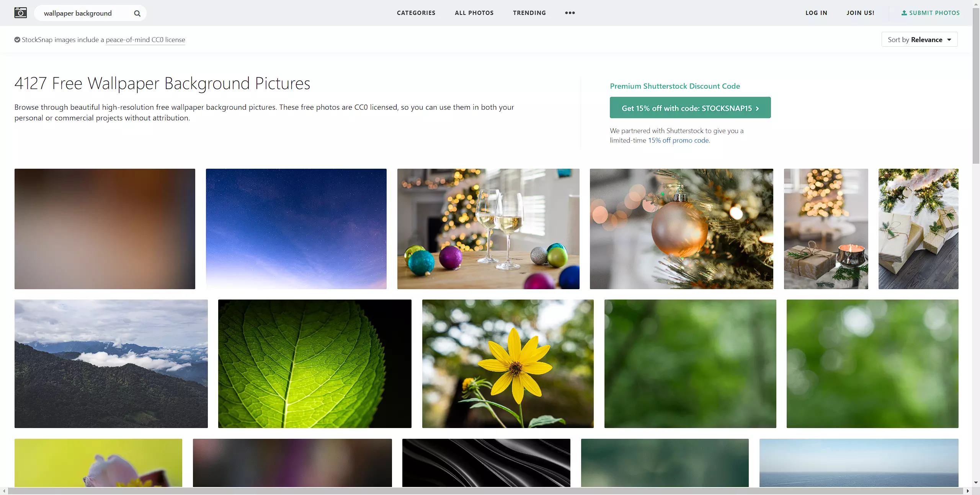Click the left arrow of horizontal scrollbar

tap(4, 491)
